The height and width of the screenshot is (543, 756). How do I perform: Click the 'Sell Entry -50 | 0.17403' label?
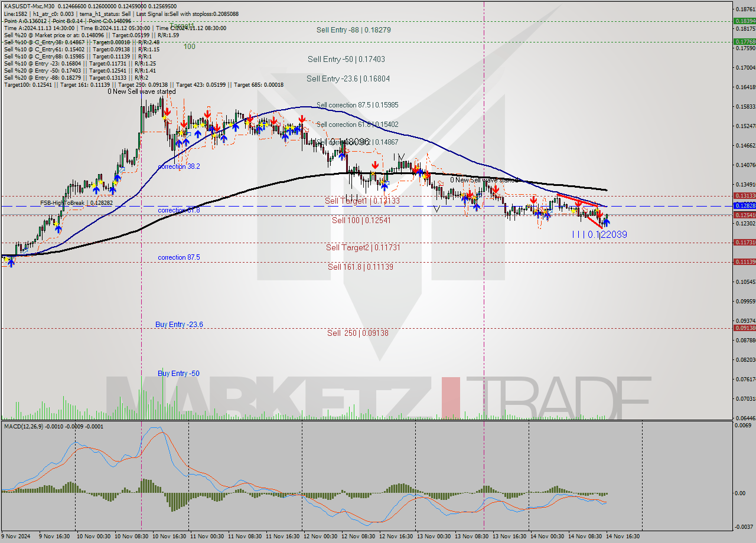point(346,59)
